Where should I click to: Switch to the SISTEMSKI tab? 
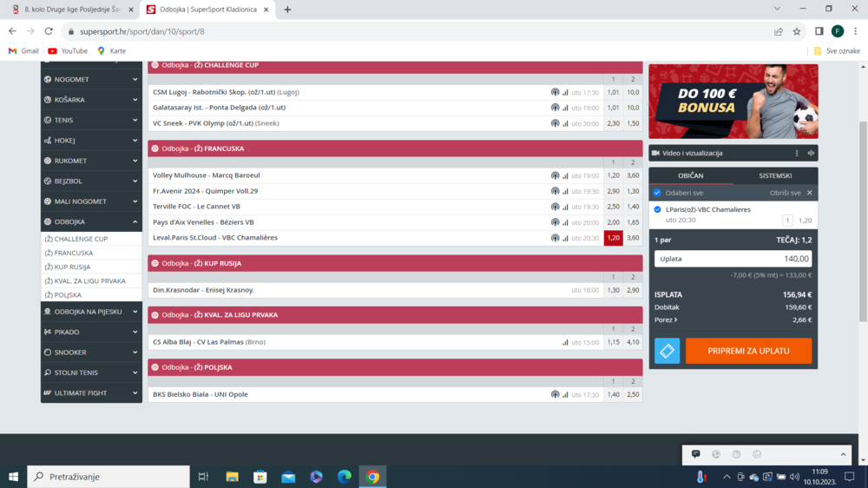(x=774, y=175)
